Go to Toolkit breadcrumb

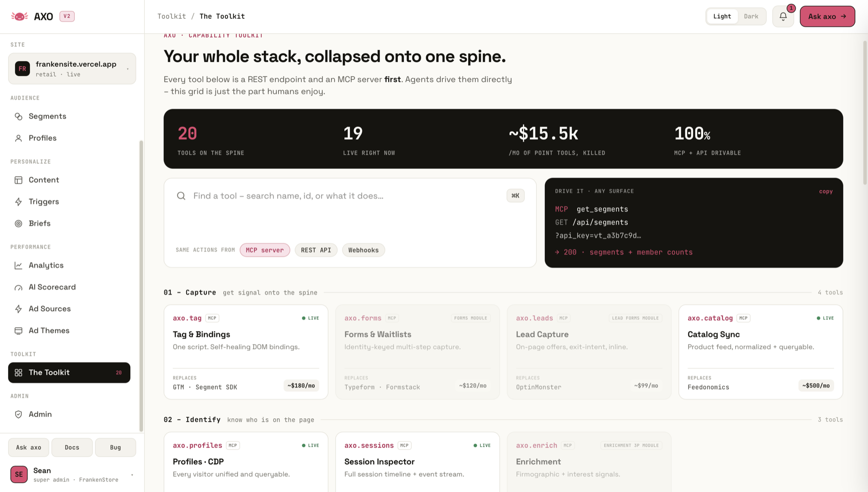coord(172,16)
